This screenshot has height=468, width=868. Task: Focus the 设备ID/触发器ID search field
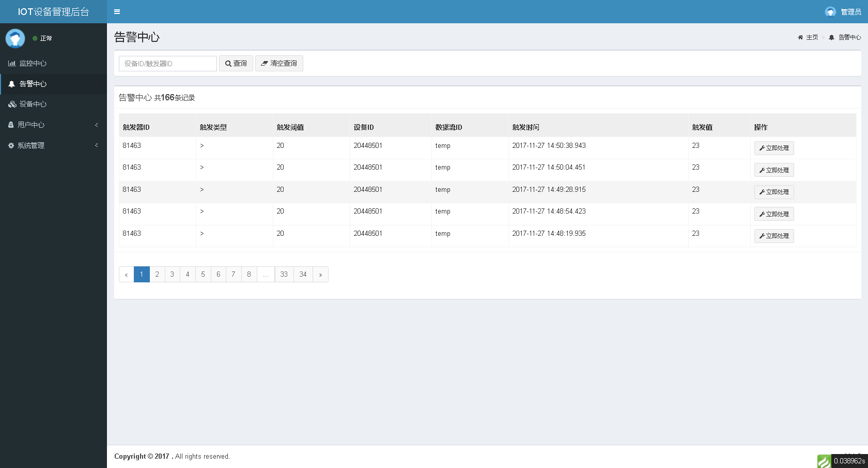pyautogui.click(x=168, y=64)
